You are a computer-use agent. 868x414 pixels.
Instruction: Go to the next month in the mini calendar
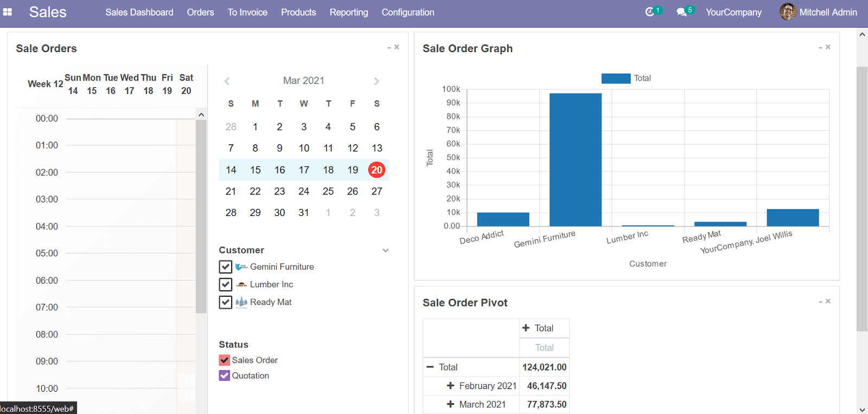click(376, 81)
